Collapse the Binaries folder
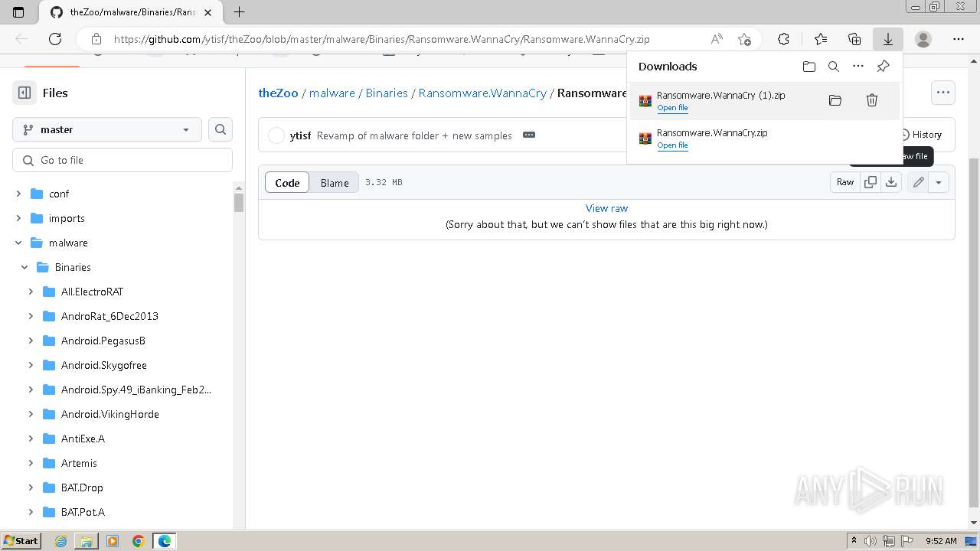980x551 pixels. (x=24, y=267)
